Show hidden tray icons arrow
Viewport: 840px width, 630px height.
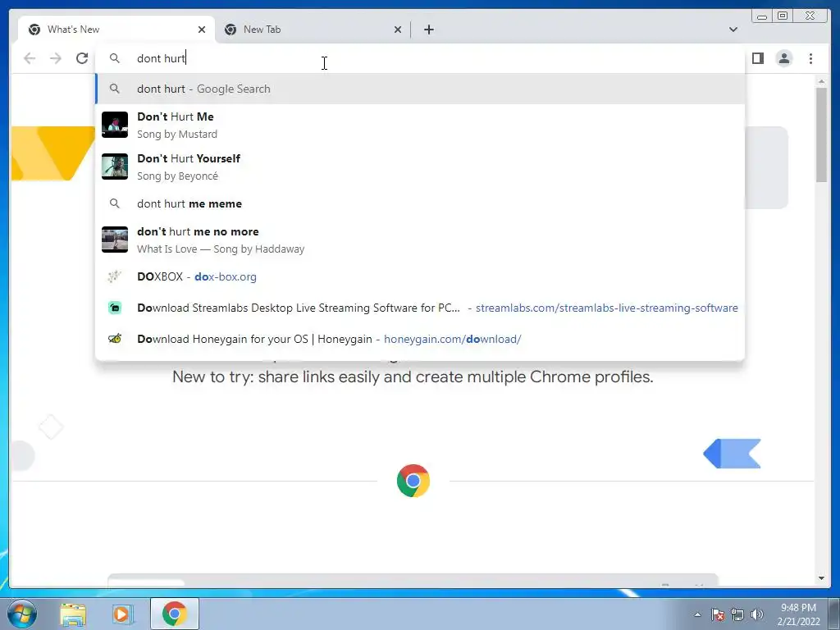coord(697,614)
